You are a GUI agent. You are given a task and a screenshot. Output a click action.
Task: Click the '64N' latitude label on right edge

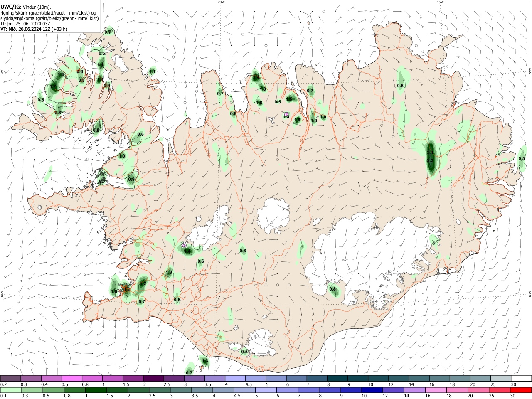(530, 293)
